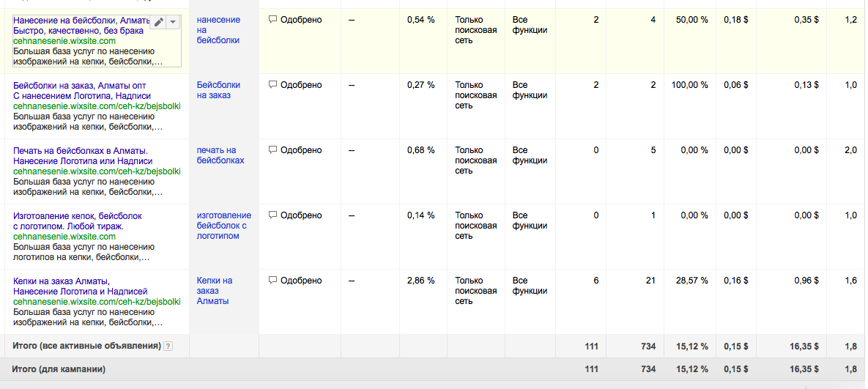Screen dimensions: 868x389
Task: Open ad headline Печать на бейсболках в Алматы
Action: point(81,150)
